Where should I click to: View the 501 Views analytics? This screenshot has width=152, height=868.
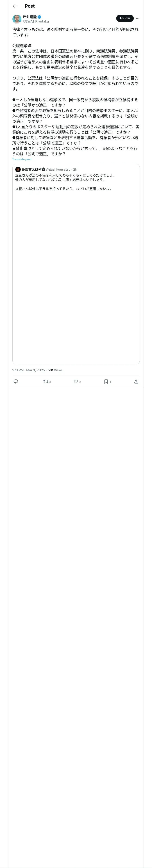click(55, 370)
